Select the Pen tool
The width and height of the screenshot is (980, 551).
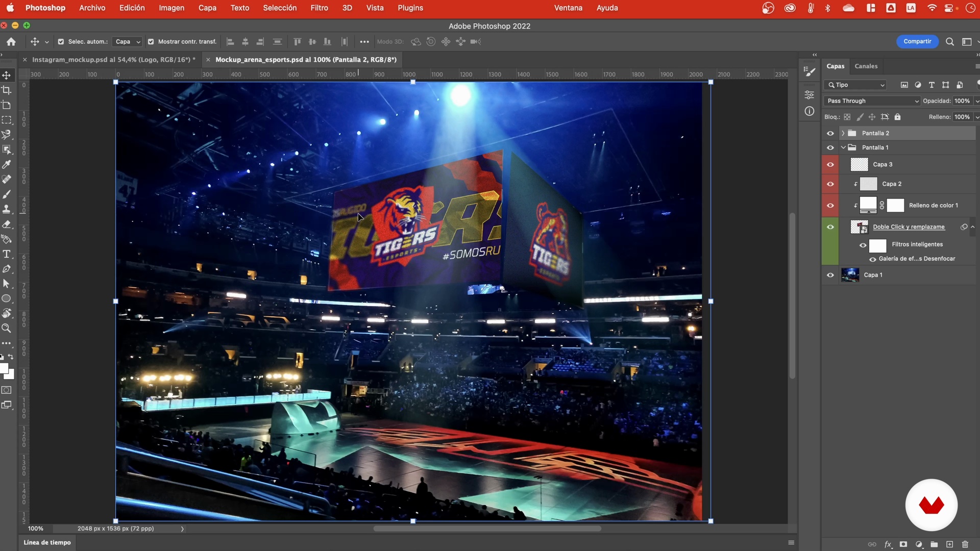click(7, 269)
